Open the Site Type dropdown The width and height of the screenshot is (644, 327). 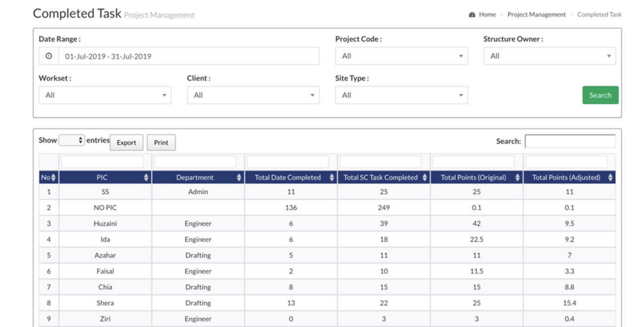[x=401, y=95]
